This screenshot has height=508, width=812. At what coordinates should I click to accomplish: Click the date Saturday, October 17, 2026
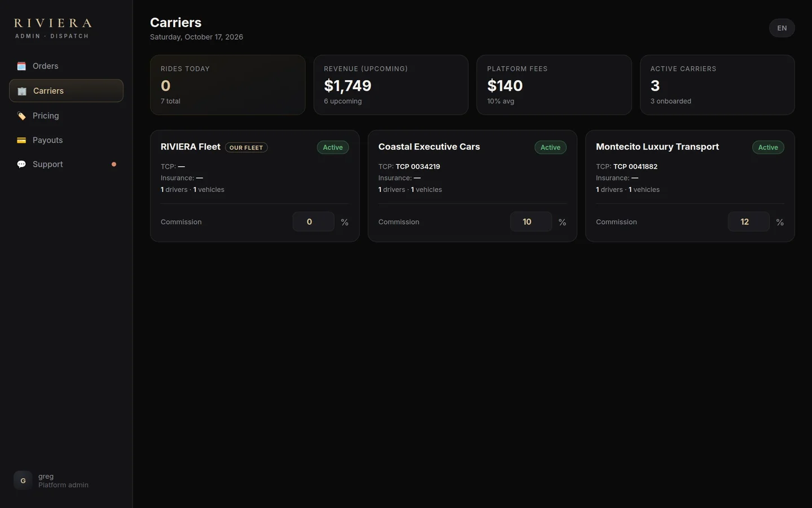click(197, 37)
